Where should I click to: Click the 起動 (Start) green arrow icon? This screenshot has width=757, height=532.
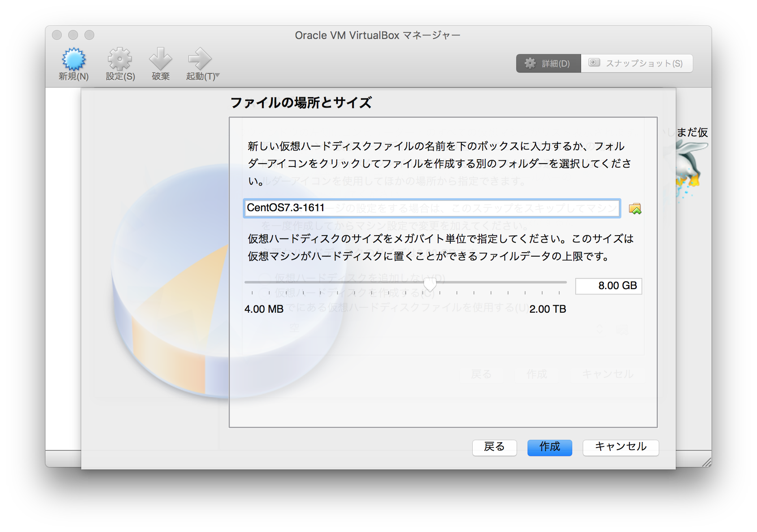pyautogui.click(x=199, y=59)
